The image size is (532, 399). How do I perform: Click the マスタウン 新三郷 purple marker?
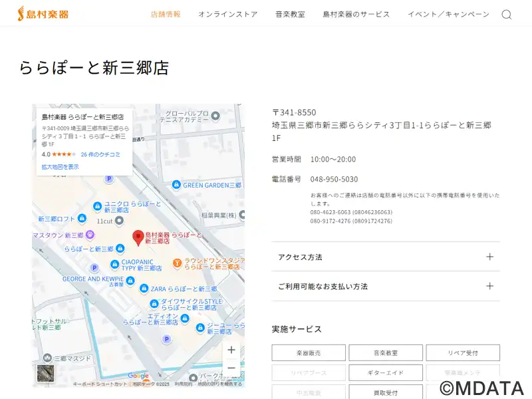(x=90, y=235)
